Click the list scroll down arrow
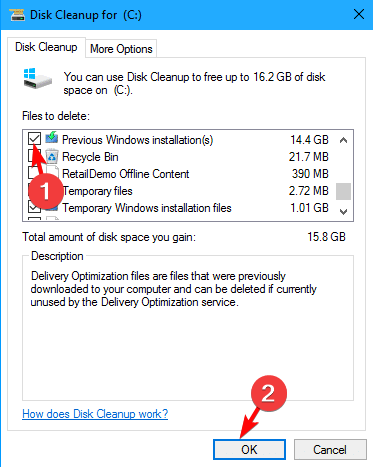 click(343, 211)
